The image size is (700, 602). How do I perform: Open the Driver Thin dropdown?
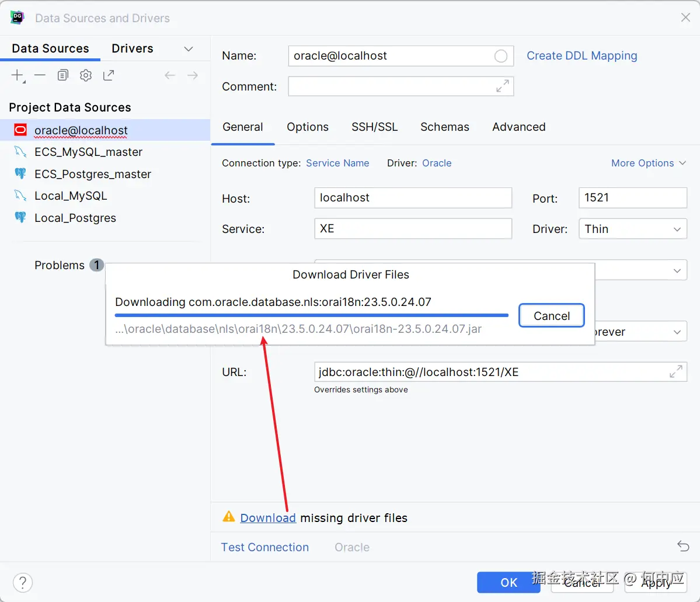pos(632,229)
